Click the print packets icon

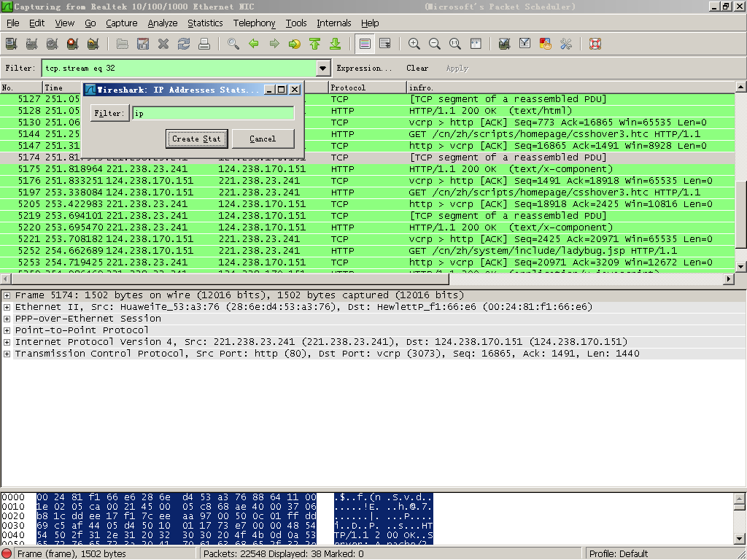[x=204, y=44]
